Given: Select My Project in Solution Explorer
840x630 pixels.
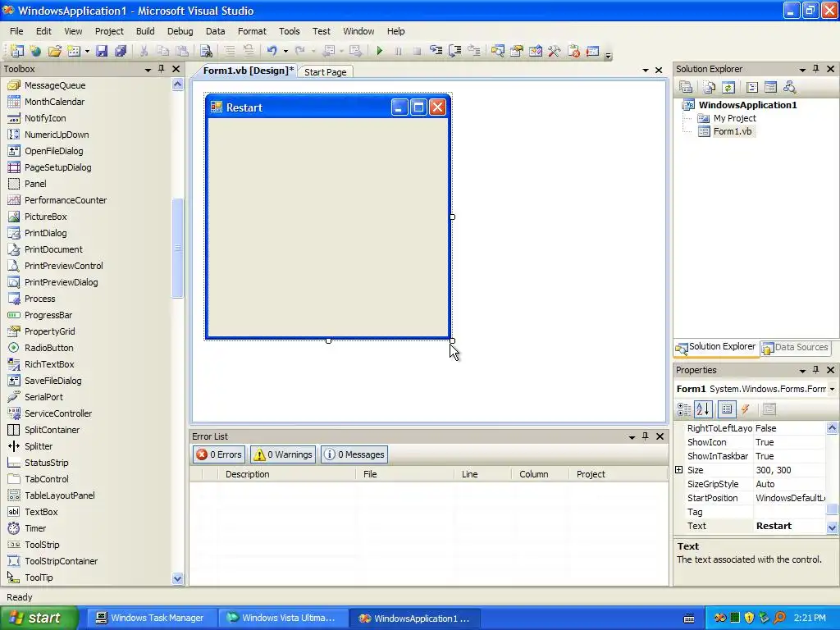Looking at the screenshot, I should click(734, 118).
